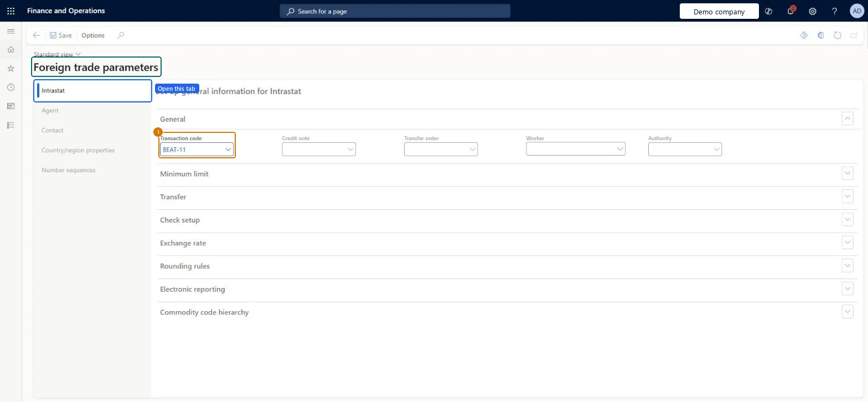Expand the Exchange rate section
Screen dimensions: 868x402
pos(848,243)
